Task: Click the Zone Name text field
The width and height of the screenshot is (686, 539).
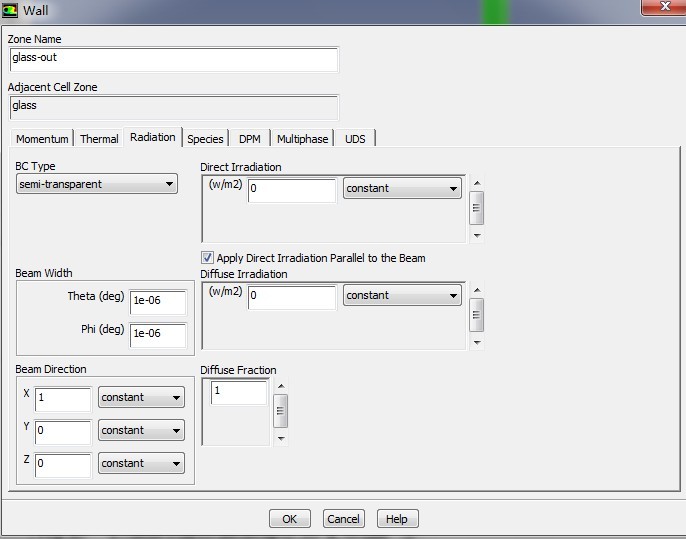Action: tap(173, 58)
